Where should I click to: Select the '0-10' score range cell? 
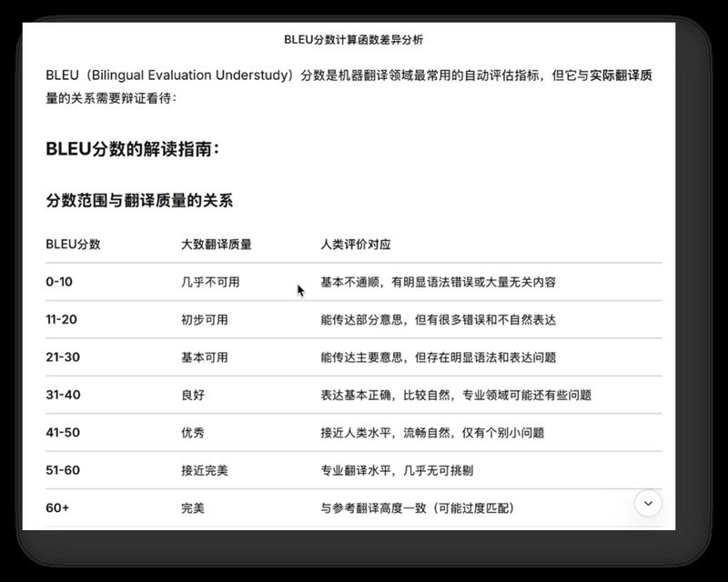pyautogui.click(x=59, y=282)
